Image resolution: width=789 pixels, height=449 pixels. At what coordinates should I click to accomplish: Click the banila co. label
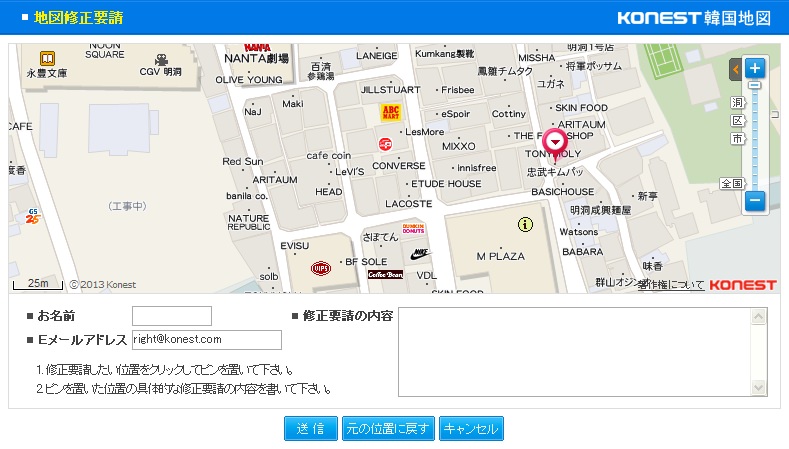[247, 196]
